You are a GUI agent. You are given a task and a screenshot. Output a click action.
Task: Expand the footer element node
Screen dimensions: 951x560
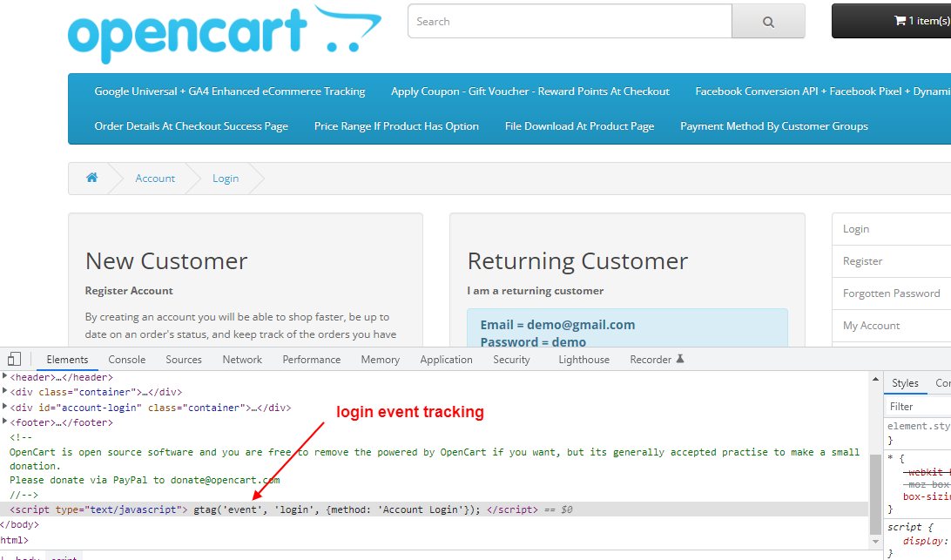pyautogui.click(x=5, y=422)
